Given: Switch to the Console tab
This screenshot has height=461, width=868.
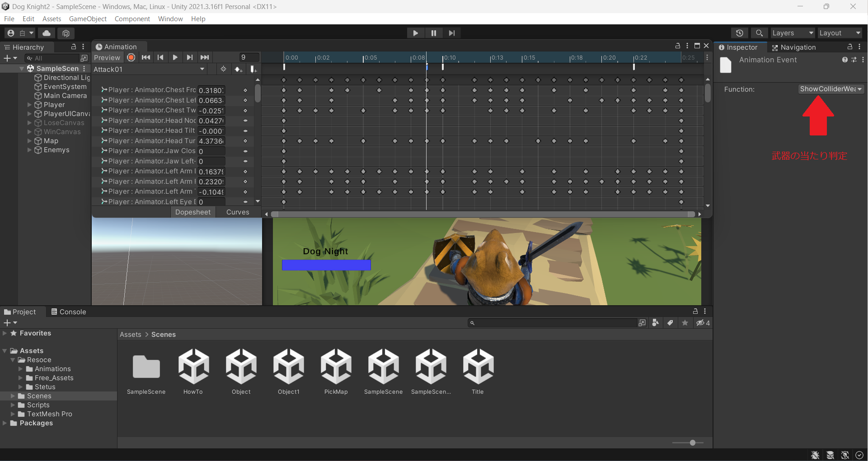Looking at the screenshot, I should (68, 312).
